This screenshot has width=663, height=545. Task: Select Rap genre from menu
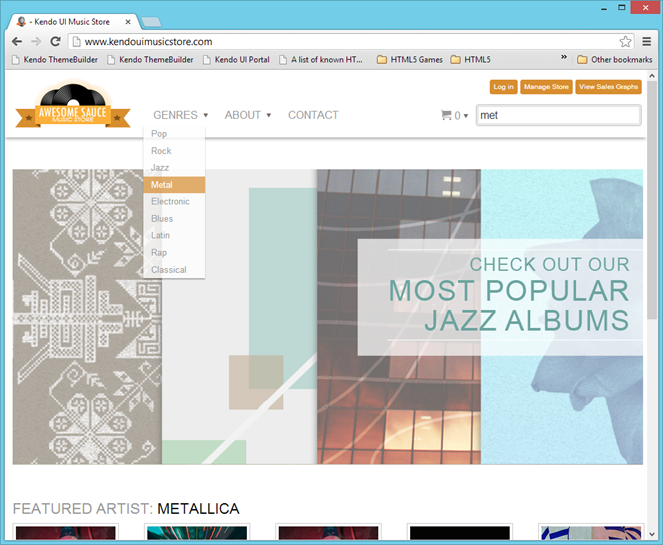(174, 252)
